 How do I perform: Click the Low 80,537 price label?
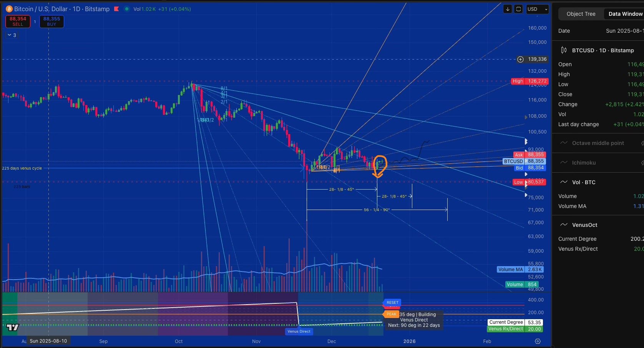click(x=529, y=182)
